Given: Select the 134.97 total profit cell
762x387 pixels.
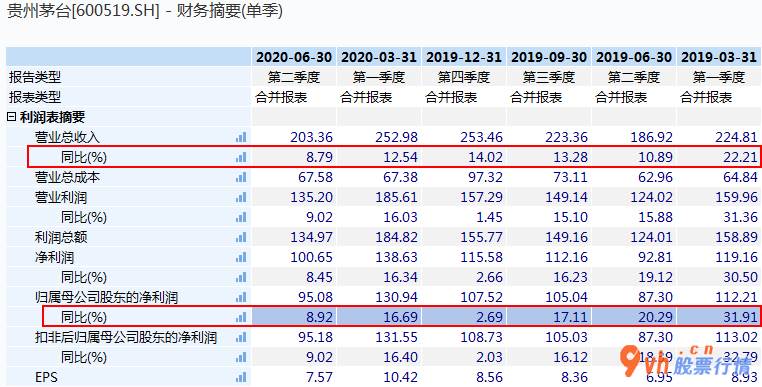Looking at the screenshot, I should pos(294,237).
